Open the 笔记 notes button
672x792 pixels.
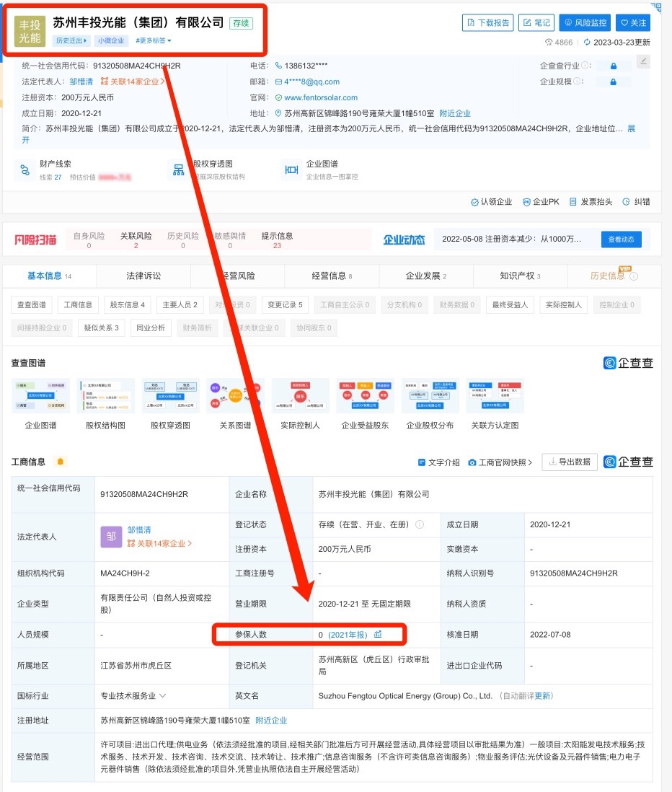point(536,23)
